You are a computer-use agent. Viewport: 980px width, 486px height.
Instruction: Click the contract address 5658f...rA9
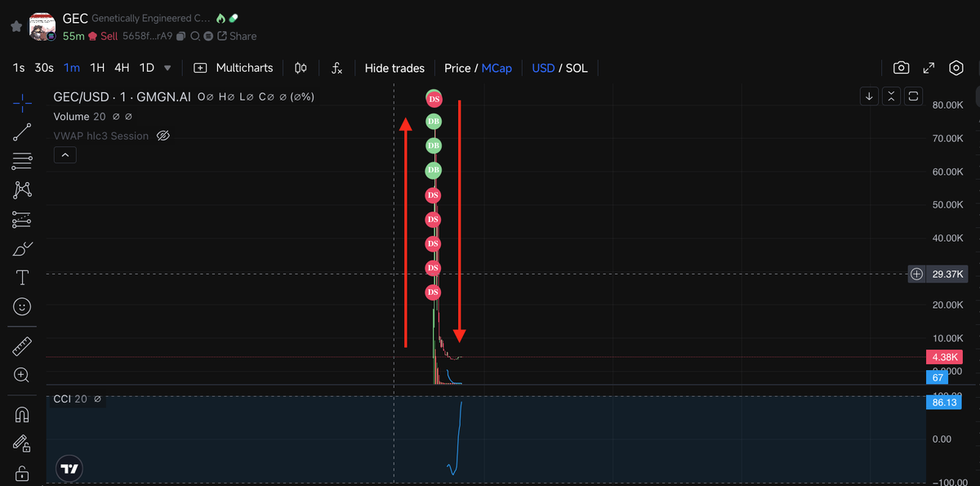(148, 36)
